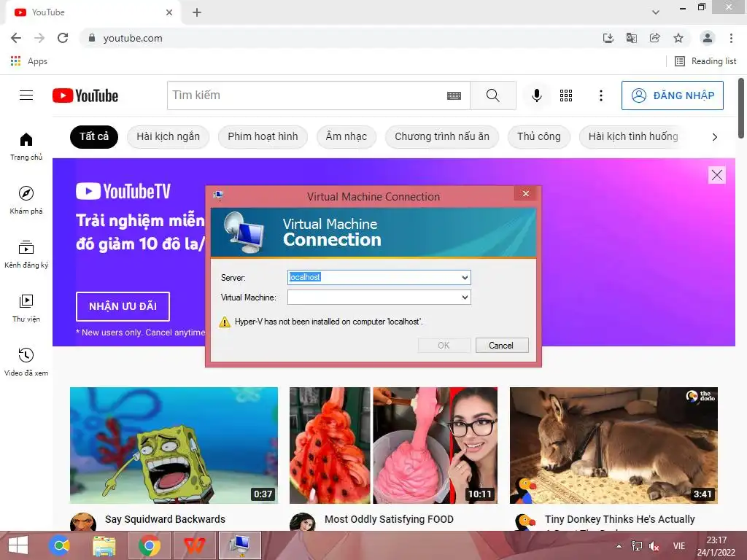The height and width of the screenshot is (560, 747).
Task: Close Virtual Machine Connection dialog with X
Action: [x=526, y=193]
